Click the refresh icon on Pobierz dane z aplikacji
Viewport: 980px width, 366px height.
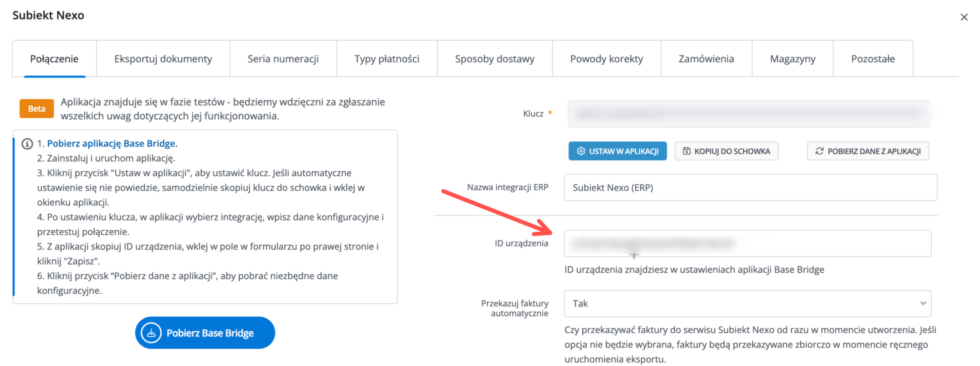pos(819,150)
